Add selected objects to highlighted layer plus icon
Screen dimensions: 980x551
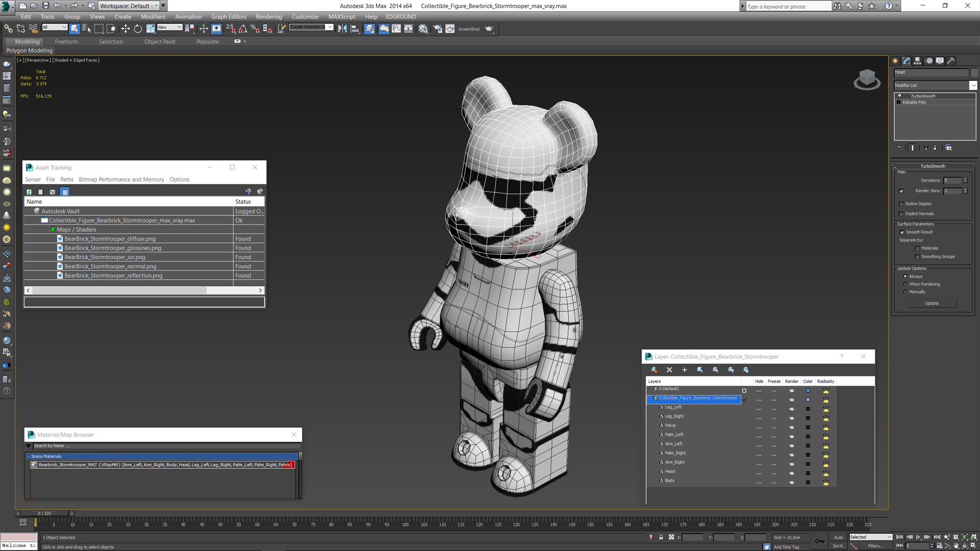pyautogui.click(x=684, y=370)
